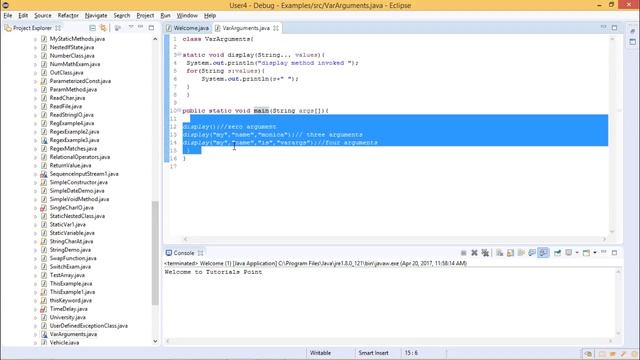
Task: Switch to Welcome.java editor tab
Action: (x=188, y=28)
